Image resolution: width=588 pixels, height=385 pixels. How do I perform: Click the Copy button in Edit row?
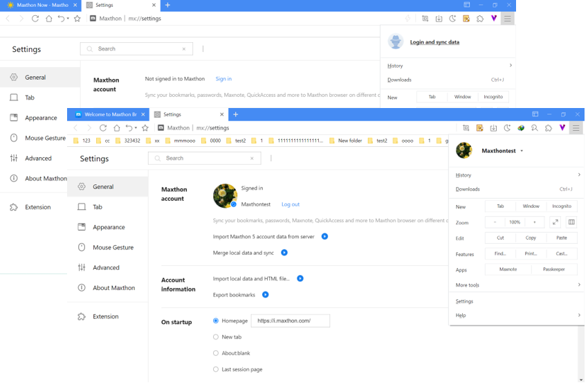(x=531, y=238)
